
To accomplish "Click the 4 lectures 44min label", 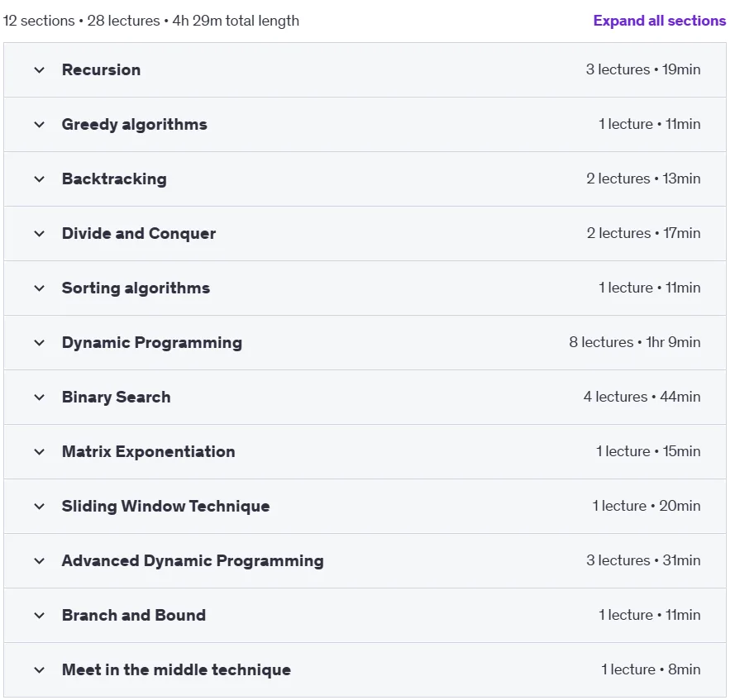I will pos(642,397).
